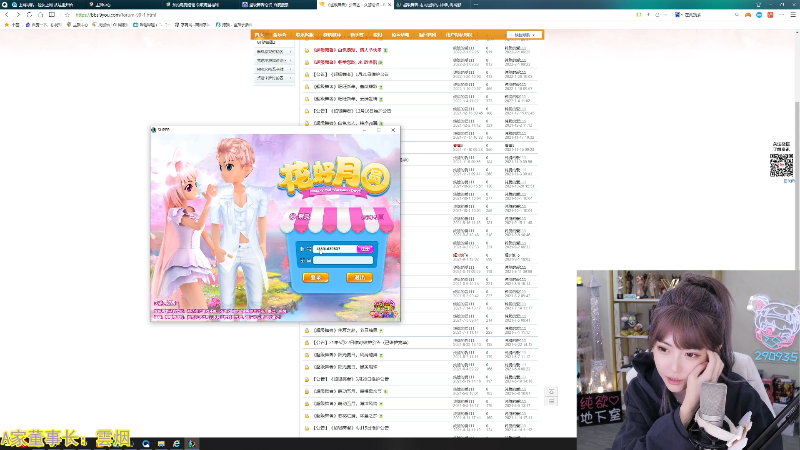Viewport: 800px width, 450px height.
Task: Click the magnifier search icon in browser toolbar
Action: [x=736, y=15]
